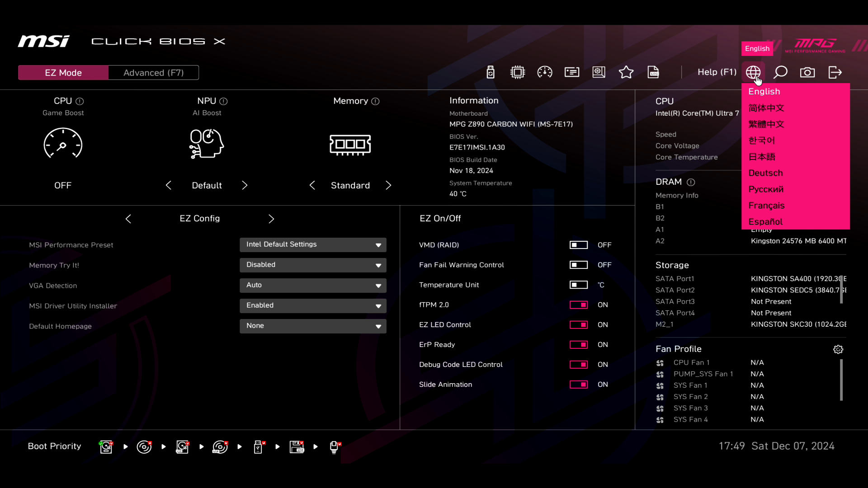Switch to the Advanced (F7) tab
The image size is (868, 488).
pos(153,73)
